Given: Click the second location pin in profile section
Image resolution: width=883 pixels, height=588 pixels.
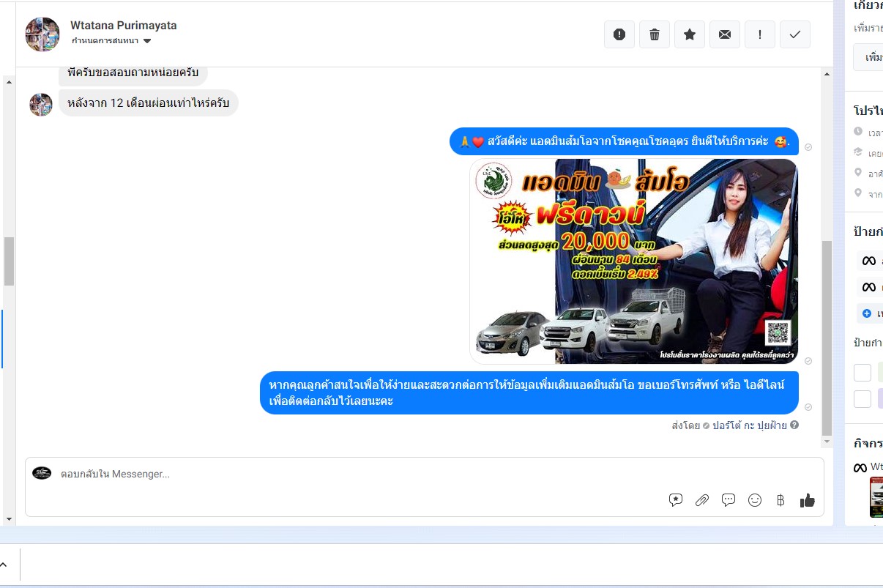Looking at the screenshot, I should click(x=858, y=193).
